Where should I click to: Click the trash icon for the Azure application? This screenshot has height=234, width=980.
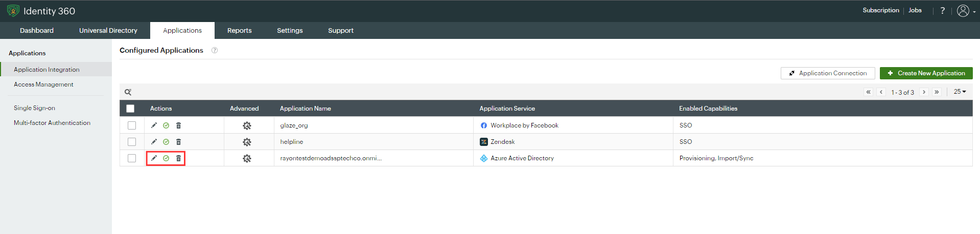[x=178, y=158]
